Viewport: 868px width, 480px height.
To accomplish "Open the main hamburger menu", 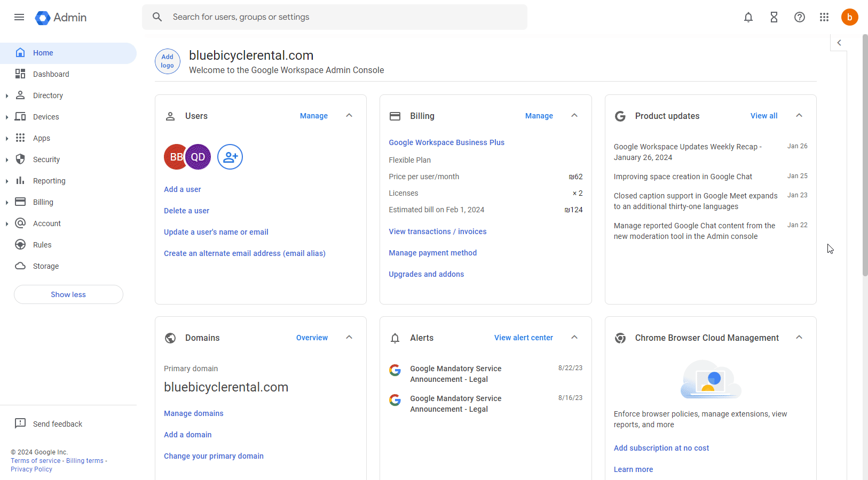I will coord(19,17).
